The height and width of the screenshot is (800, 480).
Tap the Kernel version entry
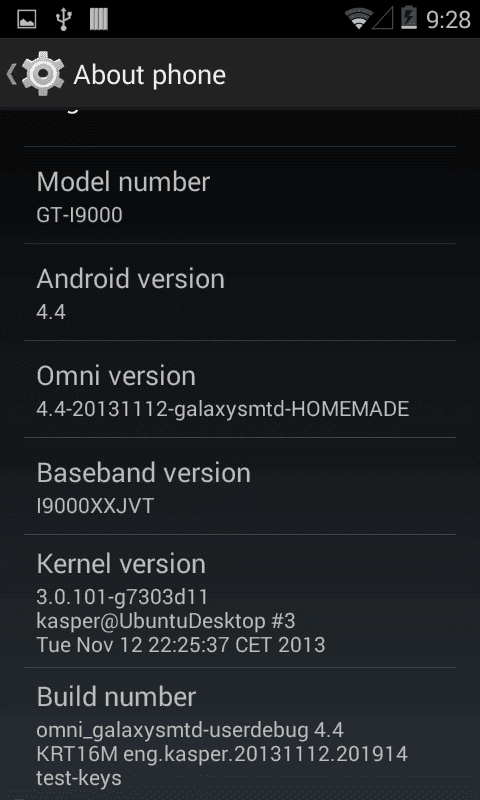[x=240, y=601]
